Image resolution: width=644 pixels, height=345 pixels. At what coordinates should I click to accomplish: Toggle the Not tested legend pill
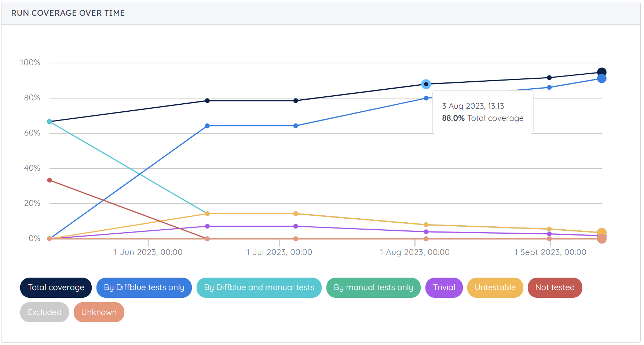pyautogui.click(x=555, y=287)
